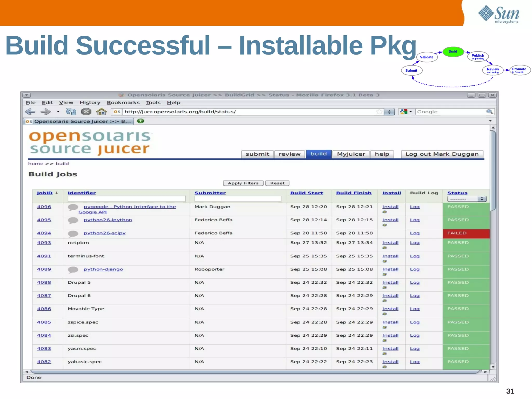
Task: Go to the Home page icon
Action: pos(101,112)
